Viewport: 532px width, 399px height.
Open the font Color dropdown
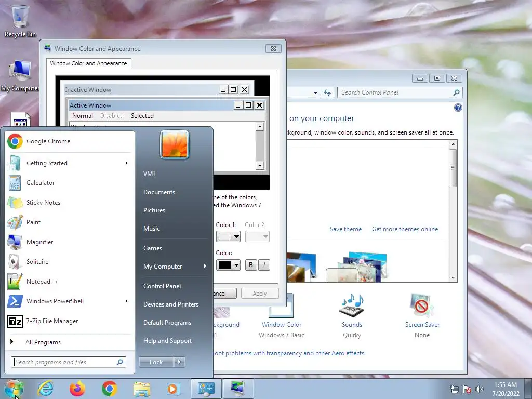[x=236, y=265]
